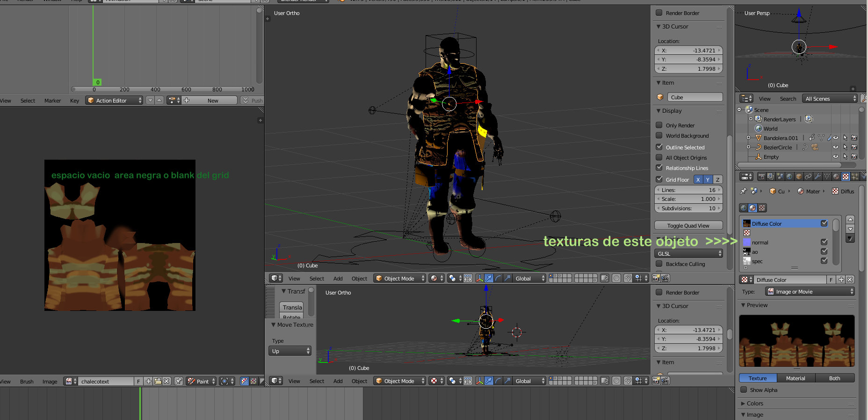Click the Toggle Quad View button
The width and height of the screenshot is (868, 420).
coord(688,225)
